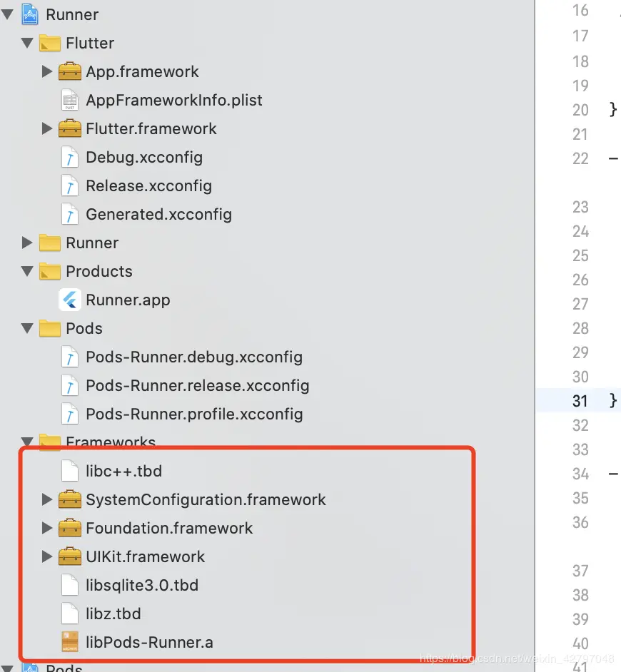Collapse the Runner project root triangle
Screen dimensions: 621x672
[7, 14]
